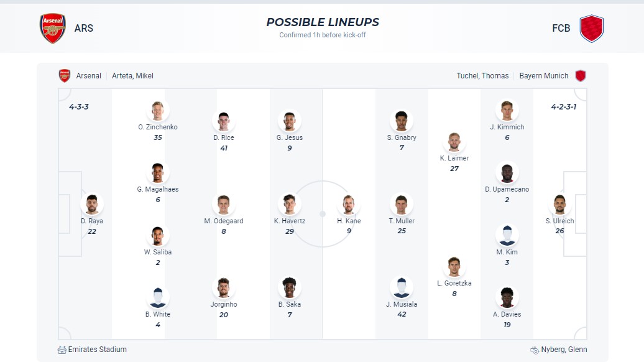644x362 pixels.
Task: Click small Bayern badge beside Bayern Munich label
Action: tap(581, 76)
